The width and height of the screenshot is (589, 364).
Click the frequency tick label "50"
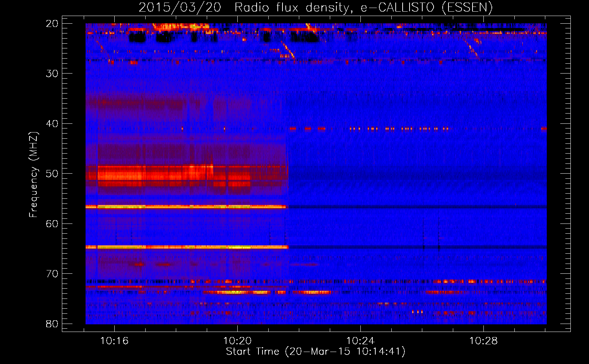click(x=52, y=174)
